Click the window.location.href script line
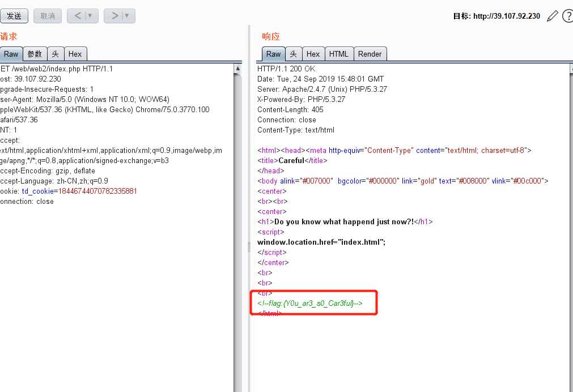Screen dimensions: 573x392 pos(321,242)
